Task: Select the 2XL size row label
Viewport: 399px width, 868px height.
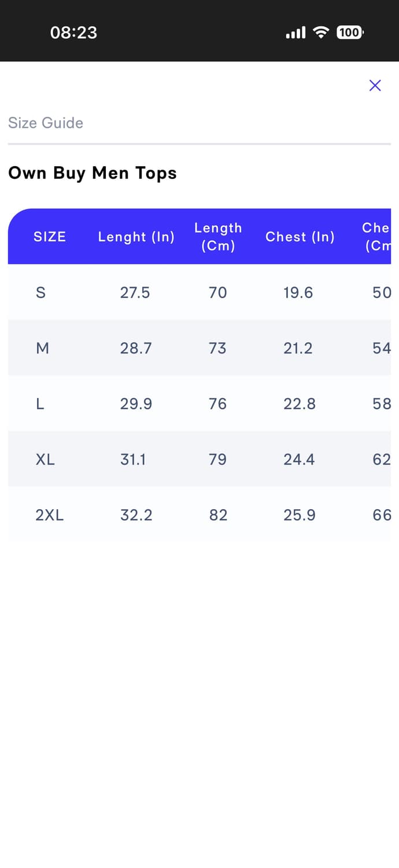Action: pyautogui.click(x=50, y=514)
